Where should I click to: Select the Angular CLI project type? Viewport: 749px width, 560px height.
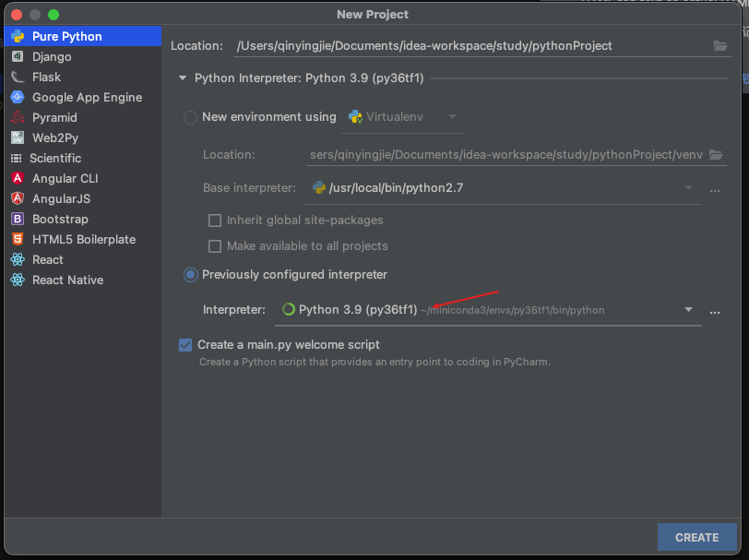[x=83, y=179]
